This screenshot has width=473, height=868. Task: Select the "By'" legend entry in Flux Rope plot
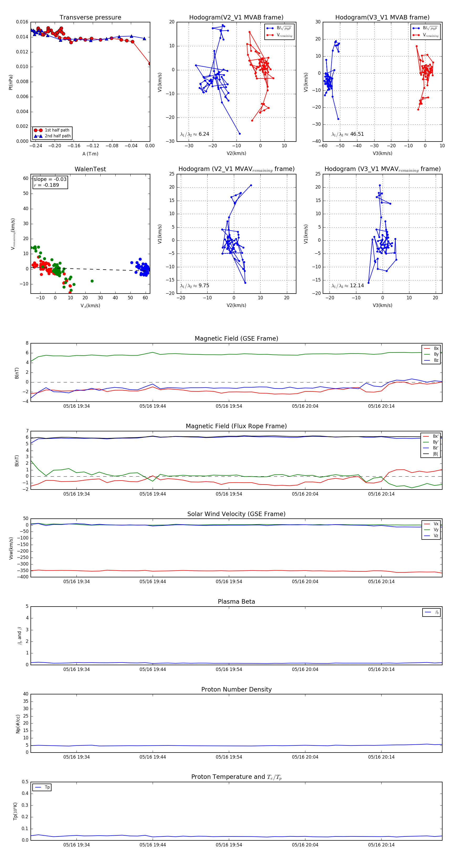point(431,442)
